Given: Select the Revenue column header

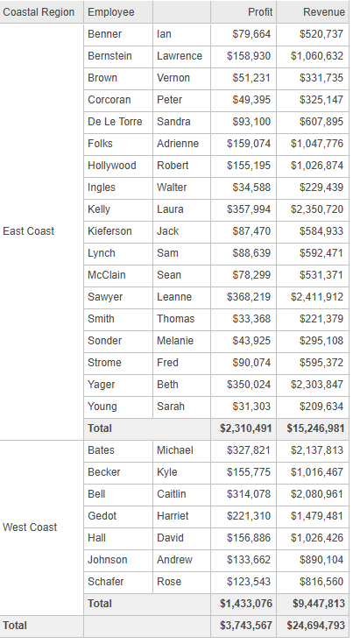Looking at the screenshot, I should click(313, 12).
